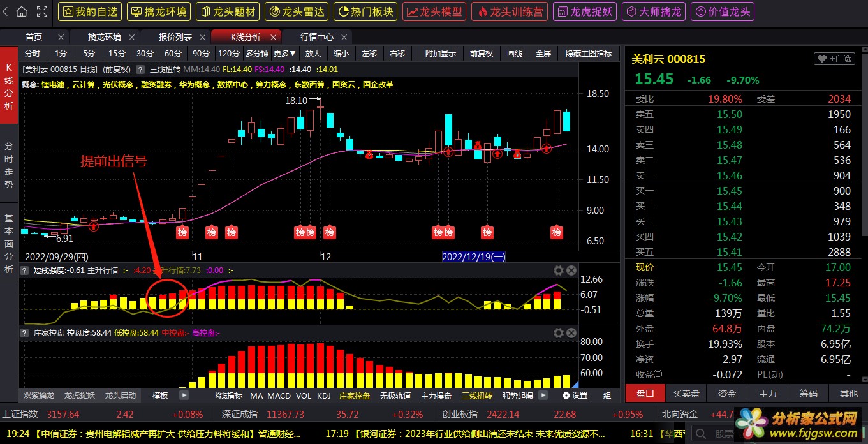The height and width of the screenshot is (444, 868).
Task: Click the 全屏 fullscreen button
Action: tap(543, 54)
